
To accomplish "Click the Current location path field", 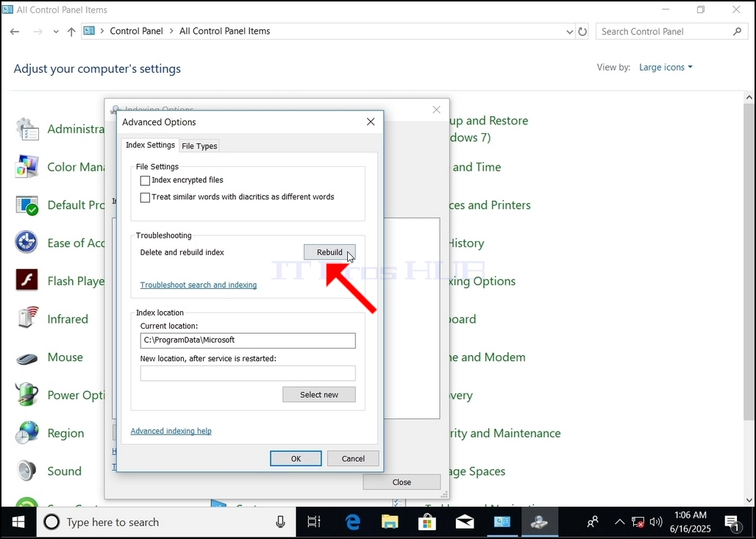I will (248, 340).
